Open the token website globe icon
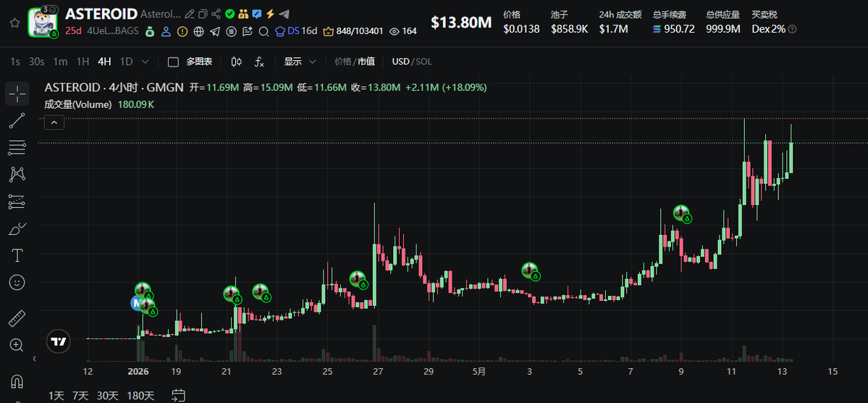 199,32
